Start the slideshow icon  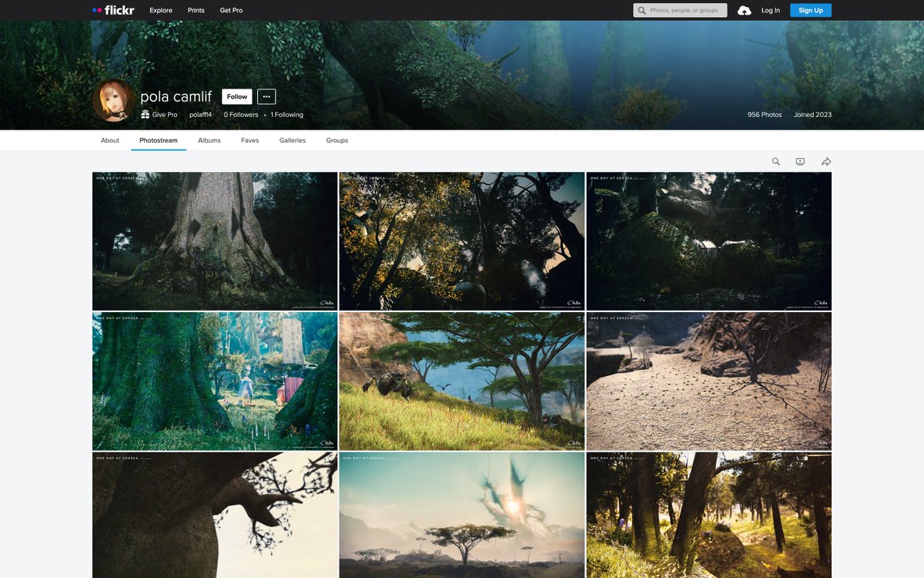[800, 162]
